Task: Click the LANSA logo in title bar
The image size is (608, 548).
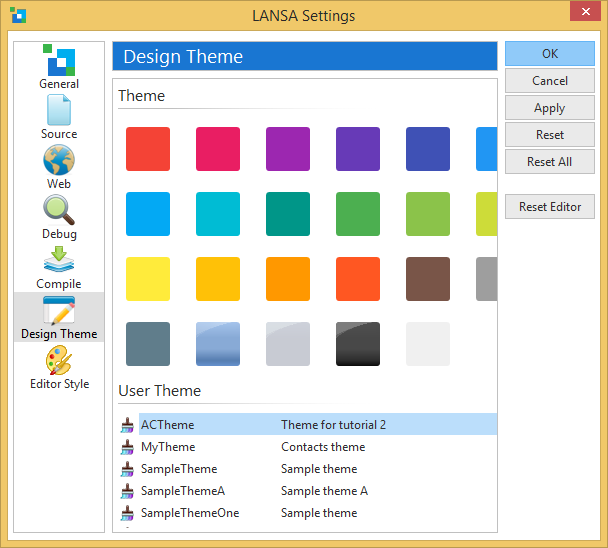Action: (18, 15)
